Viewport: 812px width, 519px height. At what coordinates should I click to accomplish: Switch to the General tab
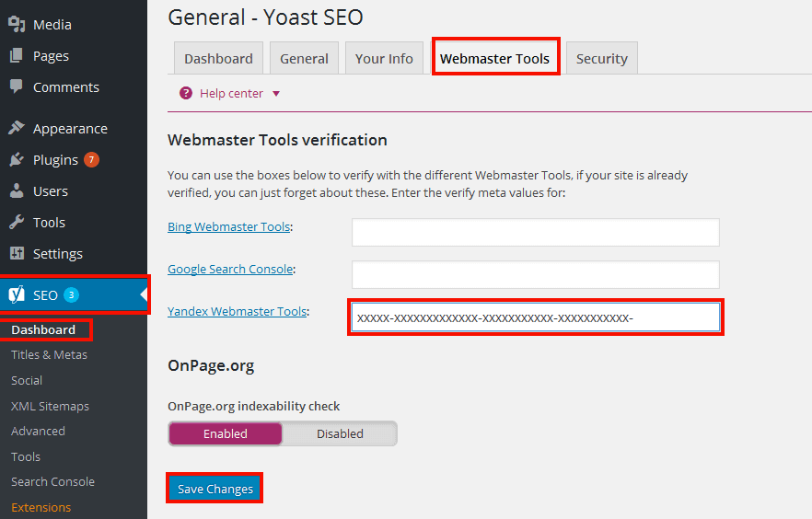point(304,59)
